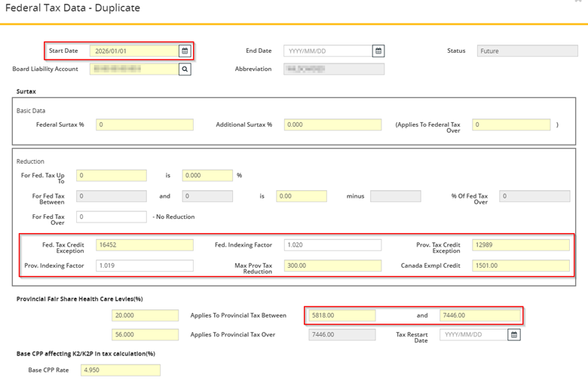This screenshot has height=381, width=588.
Task: Click Fed. Tax Credit Exception field 16452
Action: pos(145,244)
